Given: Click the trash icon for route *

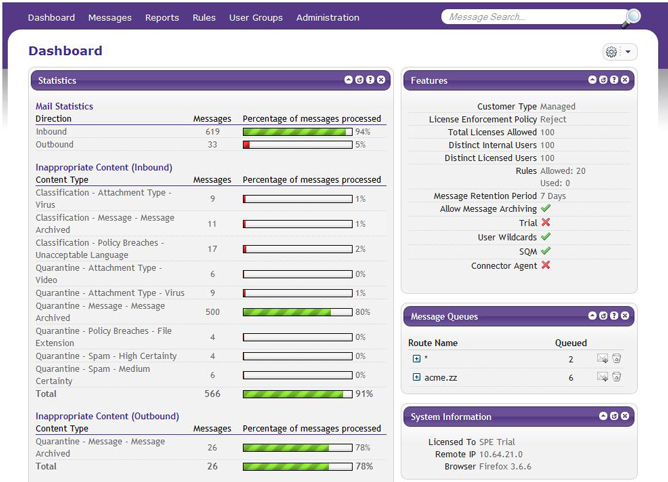Looking at the screenshot, I should [616, 358].
